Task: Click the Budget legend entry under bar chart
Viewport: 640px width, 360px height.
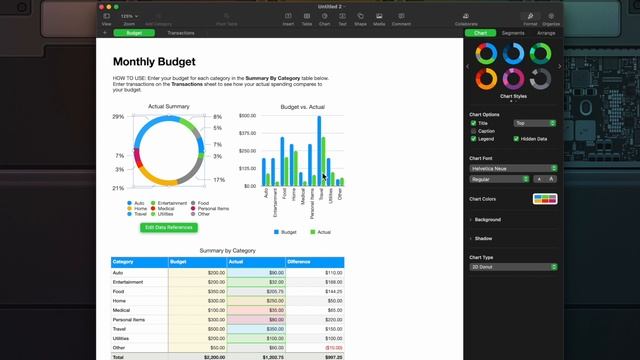Action: (285, 232)
